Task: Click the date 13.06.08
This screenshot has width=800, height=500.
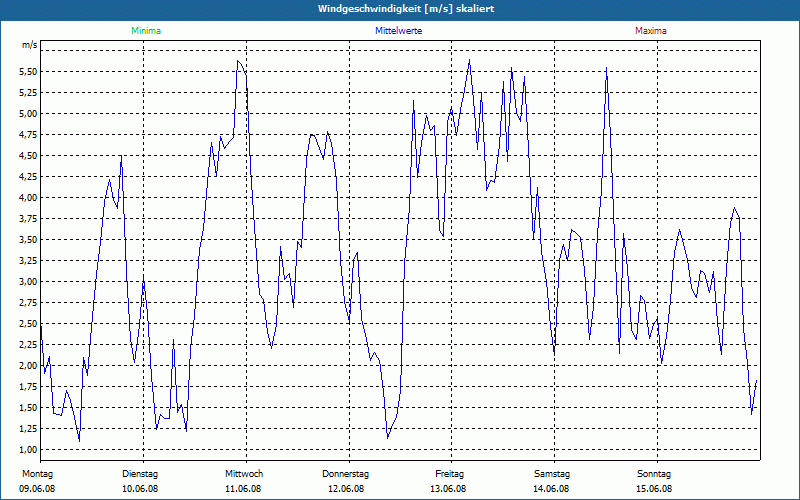Action: [x=448, y=489]
